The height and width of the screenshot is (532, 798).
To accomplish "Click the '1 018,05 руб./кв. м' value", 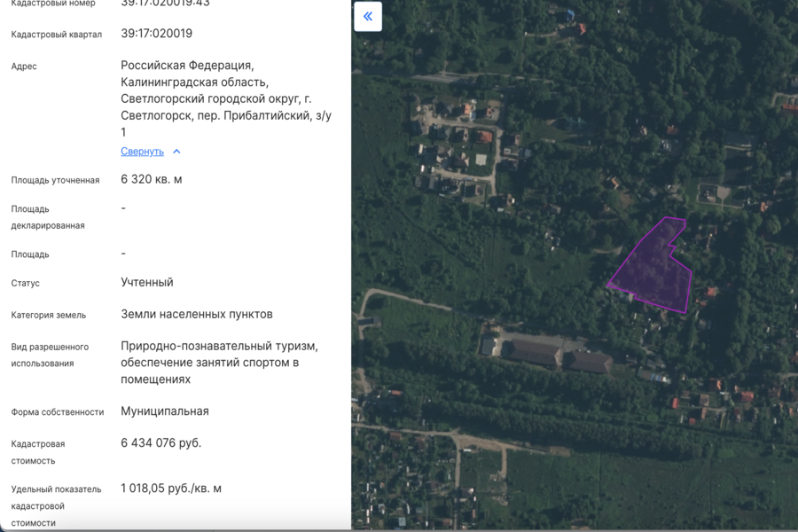I will point(171,489).
